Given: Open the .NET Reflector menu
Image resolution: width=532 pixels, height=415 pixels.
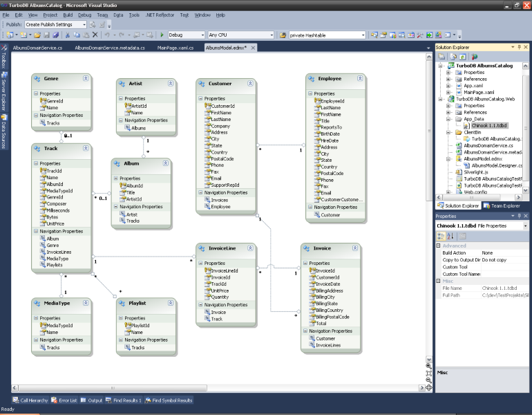Looking at the screenshot, I should (x=160, y=15).
